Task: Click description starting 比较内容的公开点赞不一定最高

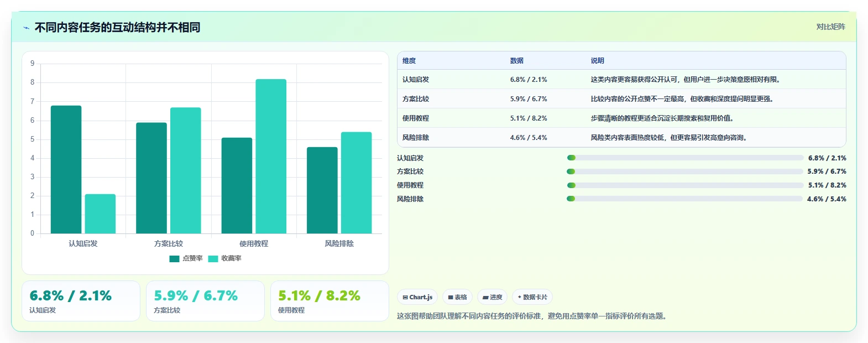Action: (x=683, y=99)
